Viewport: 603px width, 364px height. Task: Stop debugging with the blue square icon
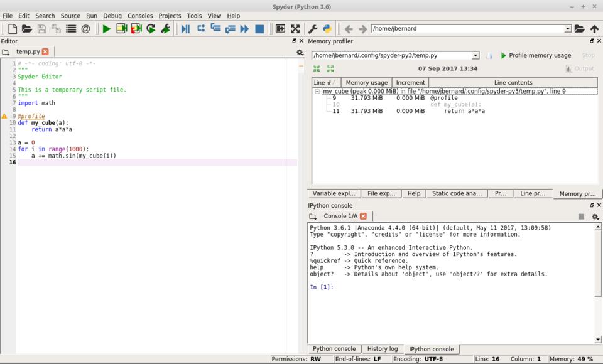click(x=259, y=29)
